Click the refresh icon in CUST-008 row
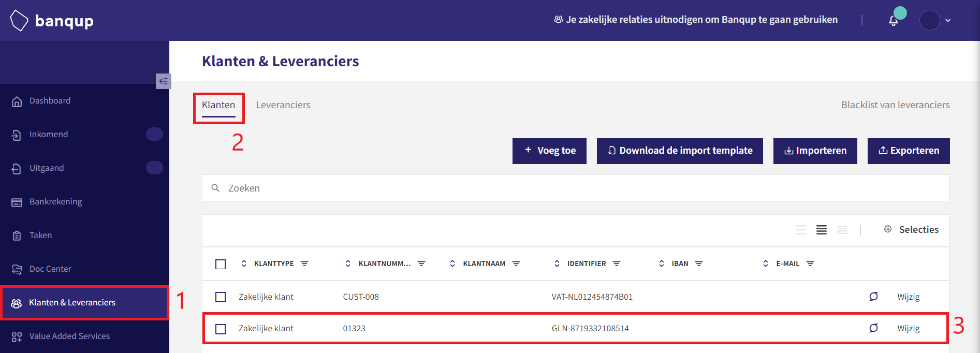The height and width of the screenshot is (353, 980). pos(873,297)
